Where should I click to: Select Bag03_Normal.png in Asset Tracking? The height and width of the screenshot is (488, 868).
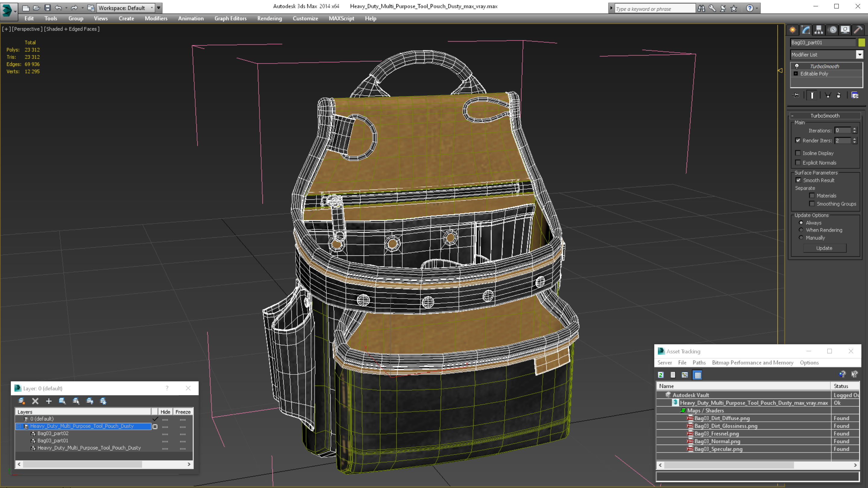pos(717,441)
